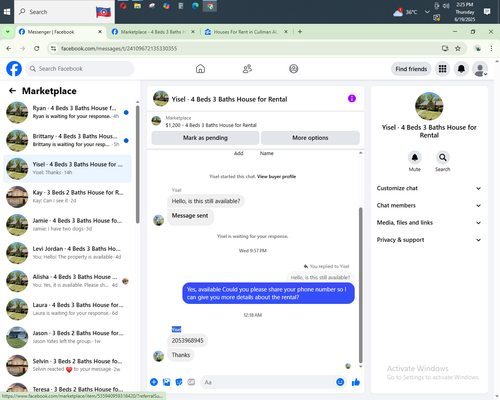Click the chat messages scrollbar

coord(360,285)
